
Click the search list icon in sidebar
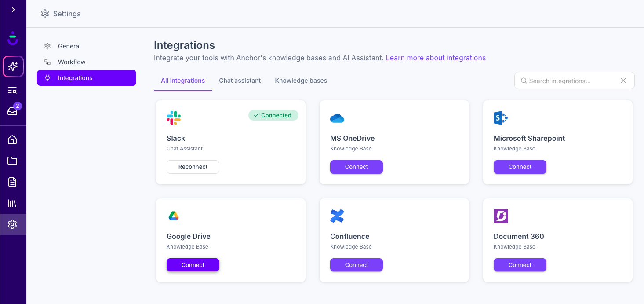click(12, 91)
